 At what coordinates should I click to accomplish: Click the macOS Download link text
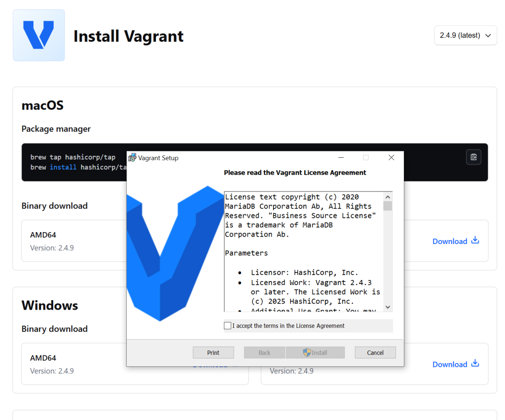(449, 241)
